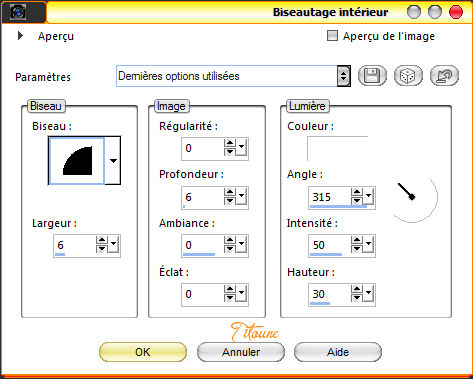Increase Profondeur with the up arrow
Screen dimensions: 473x379
point(230,192)
